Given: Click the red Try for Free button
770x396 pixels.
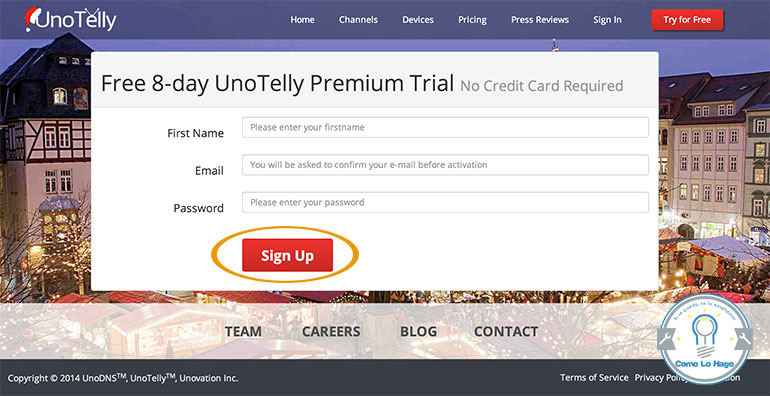Looking at the screenshot, I should [687, 20].
